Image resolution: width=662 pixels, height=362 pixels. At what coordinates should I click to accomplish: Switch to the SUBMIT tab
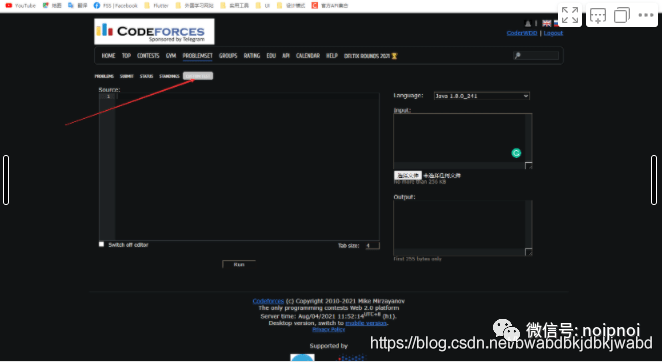(x=127, y=76)
